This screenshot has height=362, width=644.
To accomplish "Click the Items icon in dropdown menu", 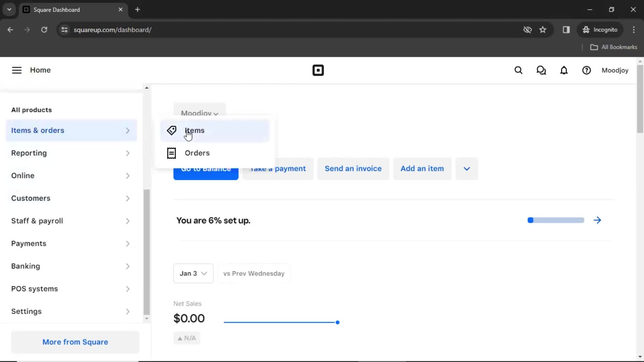I will click(172, 130).
